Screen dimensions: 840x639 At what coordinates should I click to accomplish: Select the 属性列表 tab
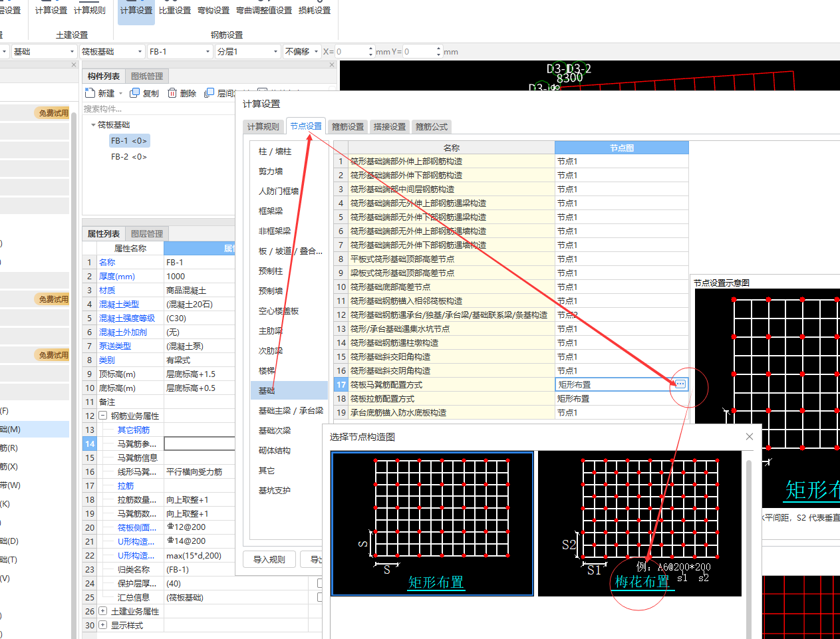[x=104, y=234]
